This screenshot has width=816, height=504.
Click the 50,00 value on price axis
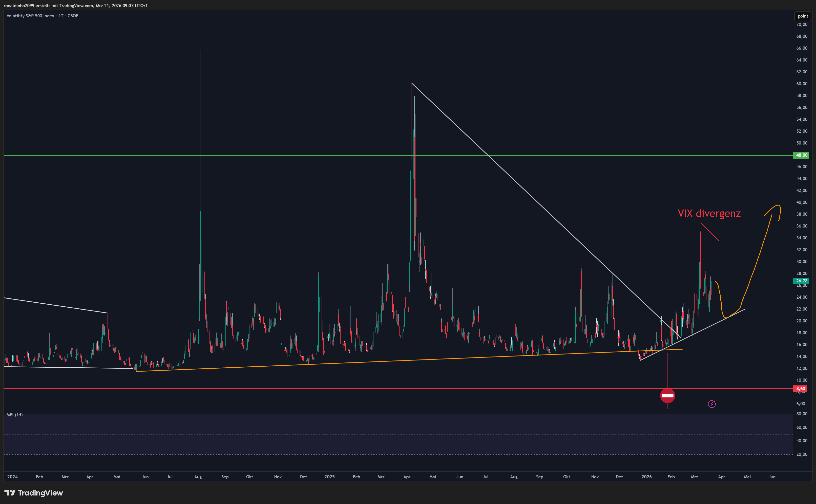(802, 143)
